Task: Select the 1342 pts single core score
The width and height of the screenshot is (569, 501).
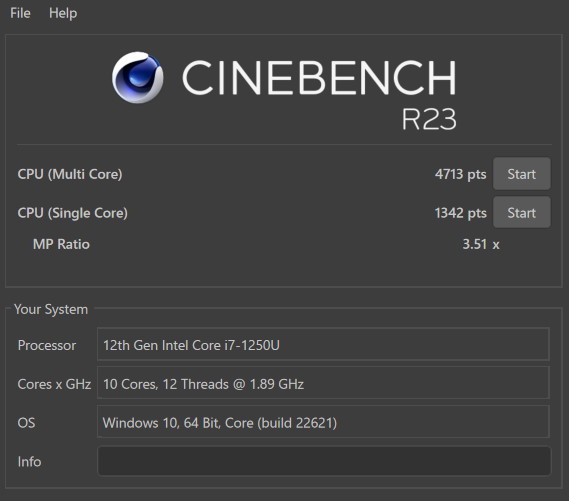Action: click(460, 213)
